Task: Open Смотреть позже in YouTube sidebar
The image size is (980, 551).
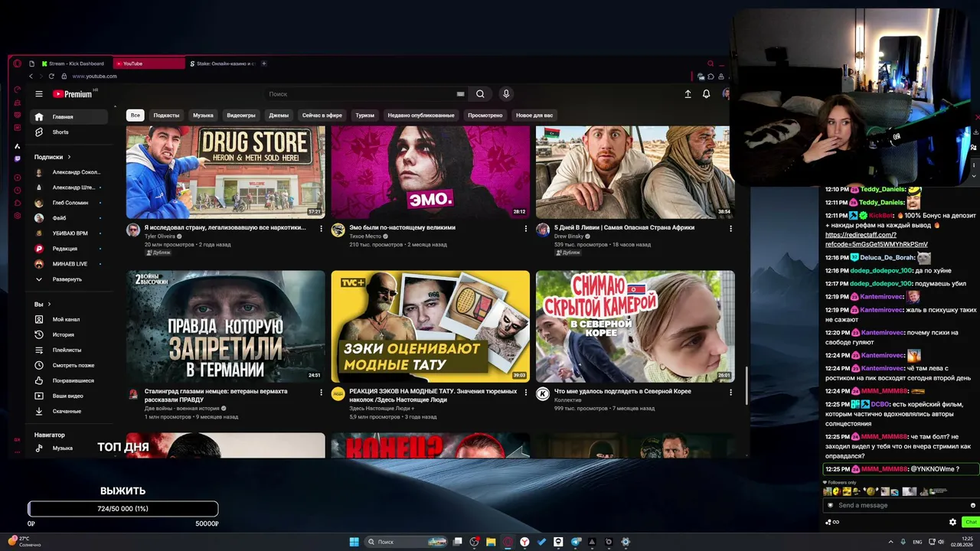Action: (x=69, y=365)
